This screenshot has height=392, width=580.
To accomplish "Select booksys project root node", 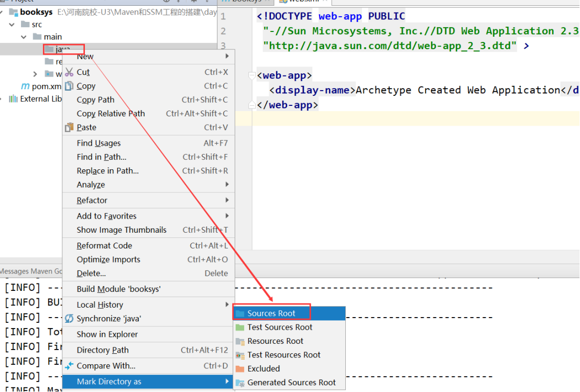I will (36, 12).
